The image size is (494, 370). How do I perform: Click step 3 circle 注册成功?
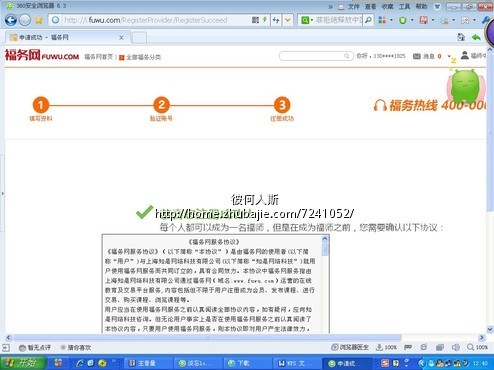pos(282,105)
